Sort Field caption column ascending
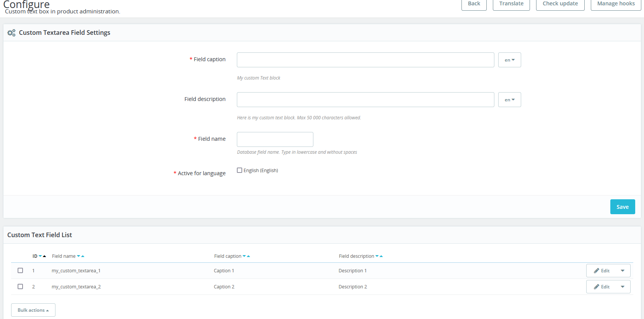The width and height of the screenshot is (644, 319). tap(248, 256)
